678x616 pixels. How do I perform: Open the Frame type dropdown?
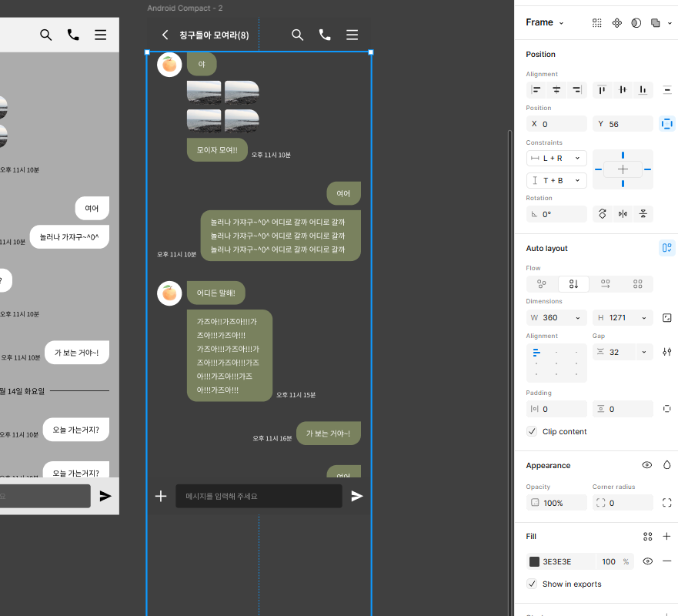click(544, 22)
